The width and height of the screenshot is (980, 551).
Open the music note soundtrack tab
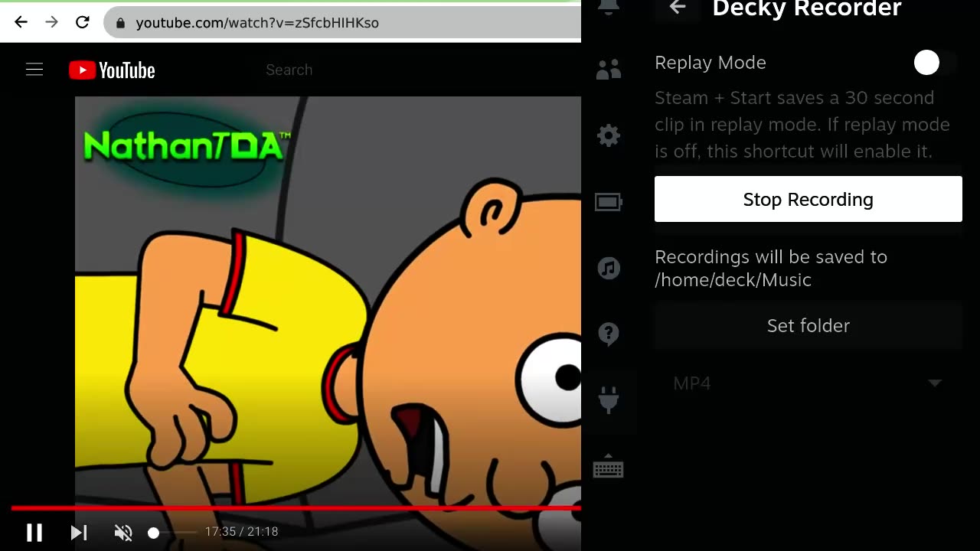click(x=609, y=269)
